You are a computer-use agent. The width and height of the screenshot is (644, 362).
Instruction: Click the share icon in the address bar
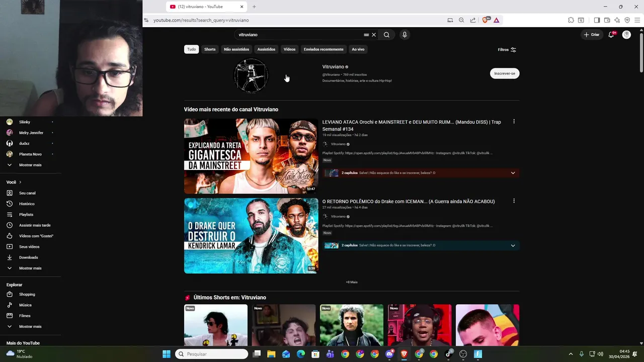click(x=473, y=20)
